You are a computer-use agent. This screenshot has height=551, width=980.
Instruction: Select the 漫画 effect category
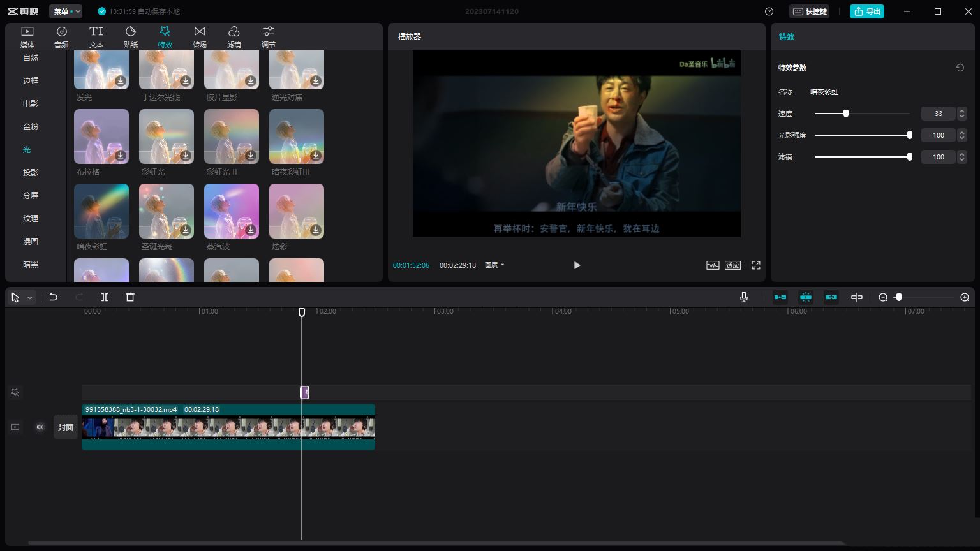31,241
